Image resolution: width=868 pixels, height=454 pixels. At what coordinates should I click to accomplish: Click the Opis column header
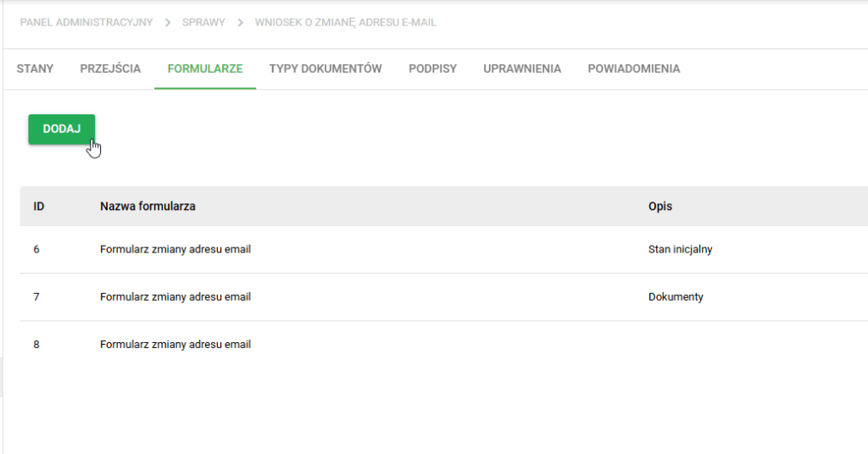tap(660, 207)
